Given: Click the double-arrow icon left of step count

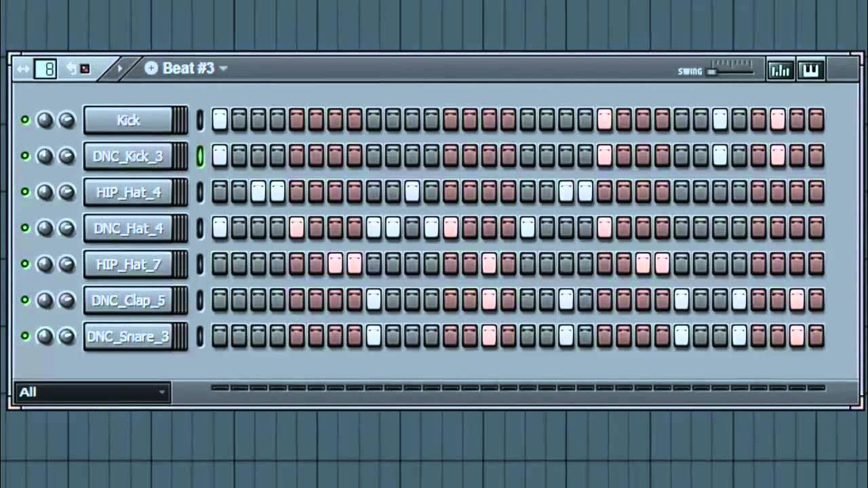Looking at the screenshot, I should click(23, 68).
